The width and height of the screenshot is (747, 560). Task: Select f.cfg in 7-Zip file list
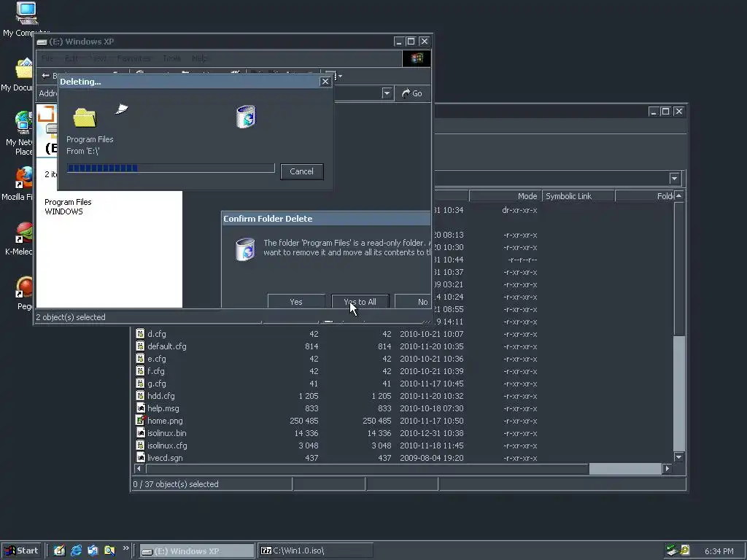(x=156, y=371)
